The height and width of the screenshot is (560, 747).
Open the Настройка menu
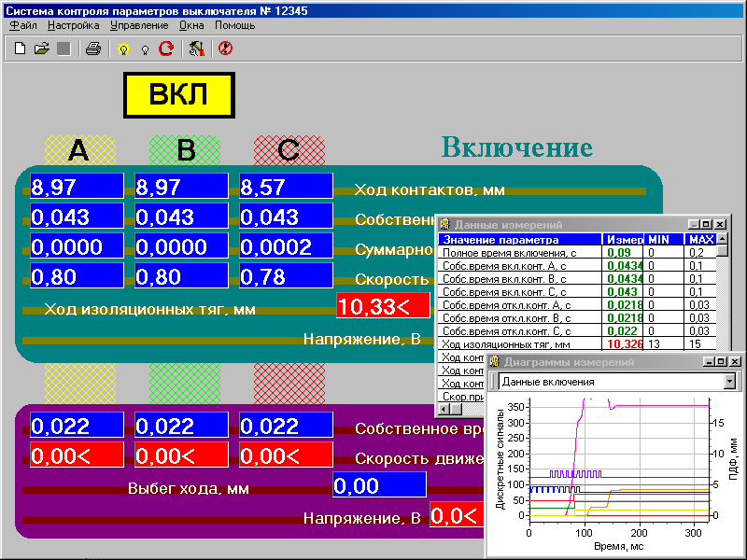pos(74,25)
